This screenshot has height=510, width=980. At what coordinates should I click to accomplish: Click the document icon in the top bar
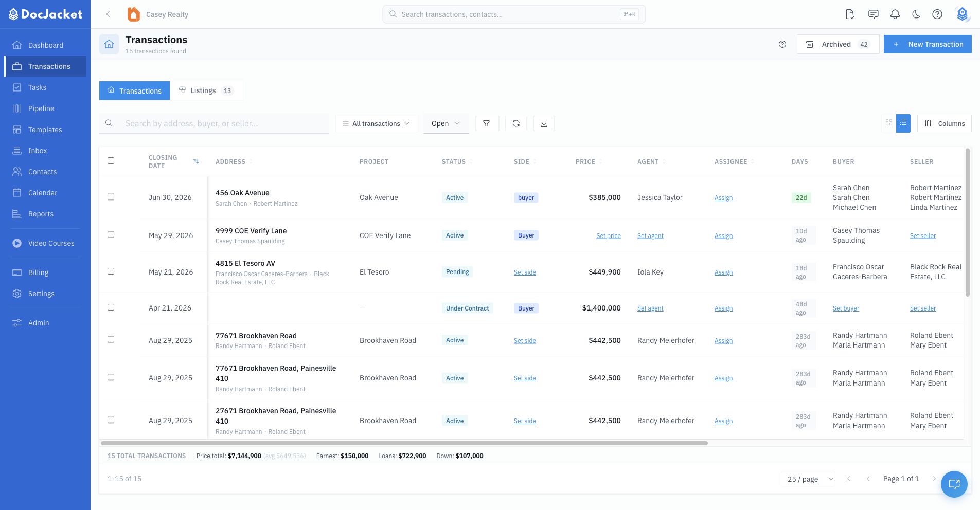[x=850, y=14]
